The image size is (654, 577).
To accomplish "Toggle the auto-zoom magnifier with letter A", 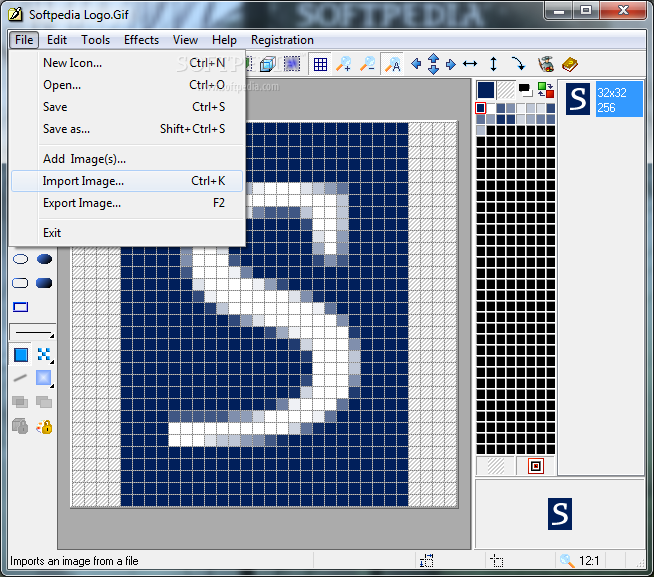I will (x=392, y=64).
